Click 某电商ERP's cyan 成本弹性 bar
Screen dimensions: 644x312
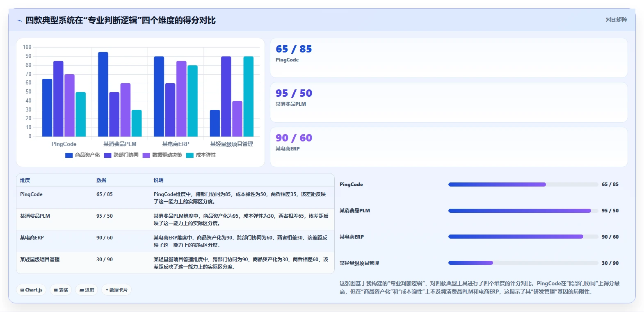[192, 101]
